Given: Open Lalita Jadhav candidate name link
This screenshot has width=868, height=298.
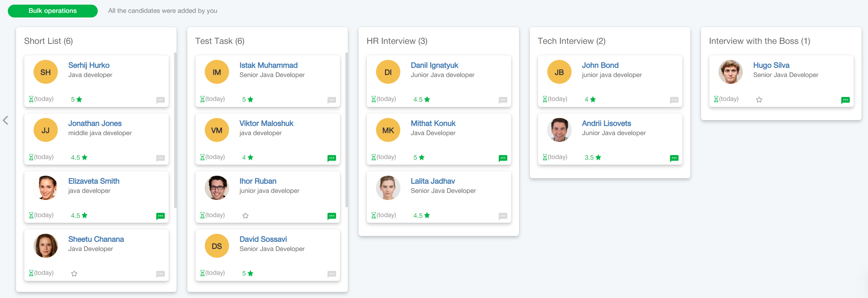Looking at the screenshot, I should pos(432,181).
